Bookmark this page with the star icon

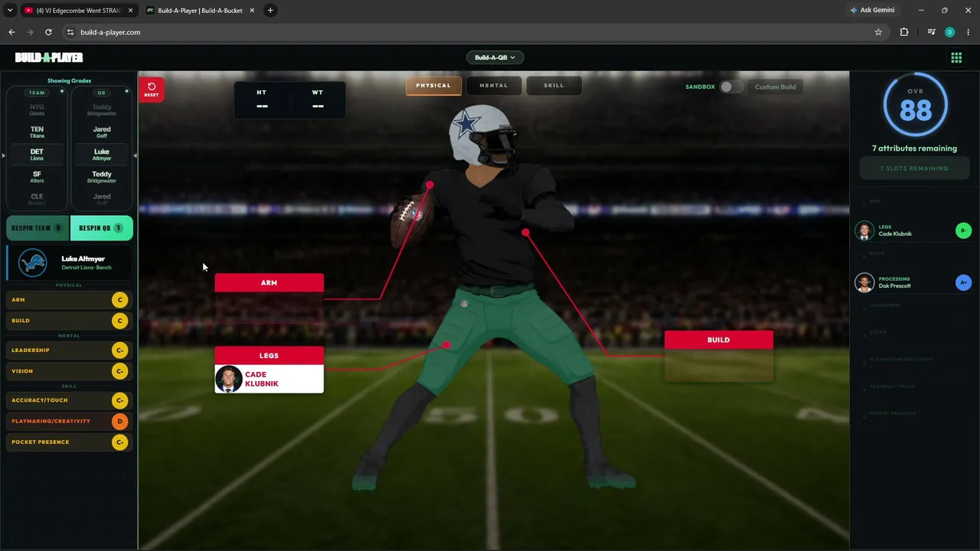tap(878, 32)
